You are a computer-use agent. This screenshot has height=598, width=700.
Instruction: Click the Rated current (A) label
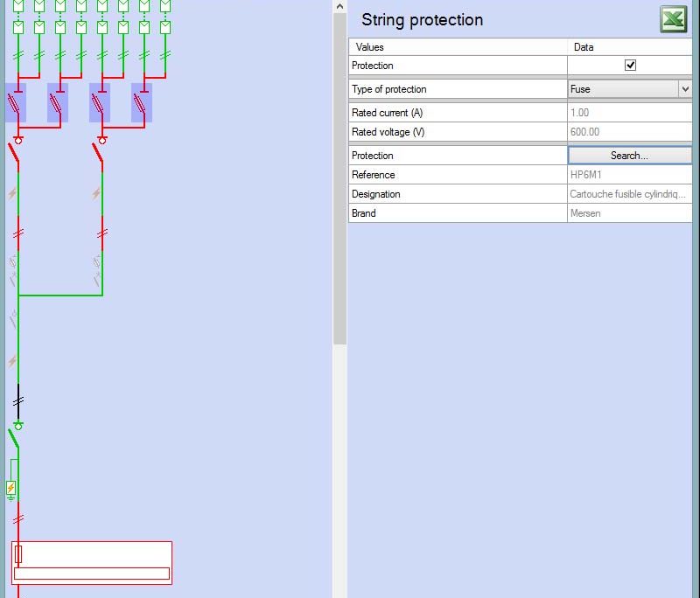point(387,113)
